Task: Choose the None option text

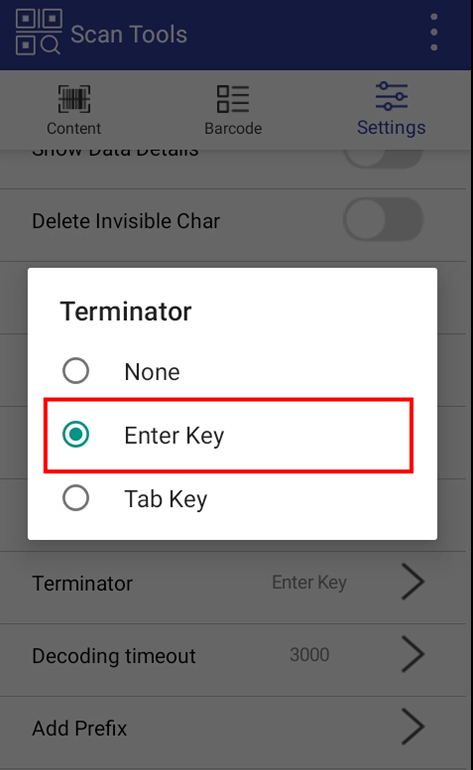Action: coord(152,372)
